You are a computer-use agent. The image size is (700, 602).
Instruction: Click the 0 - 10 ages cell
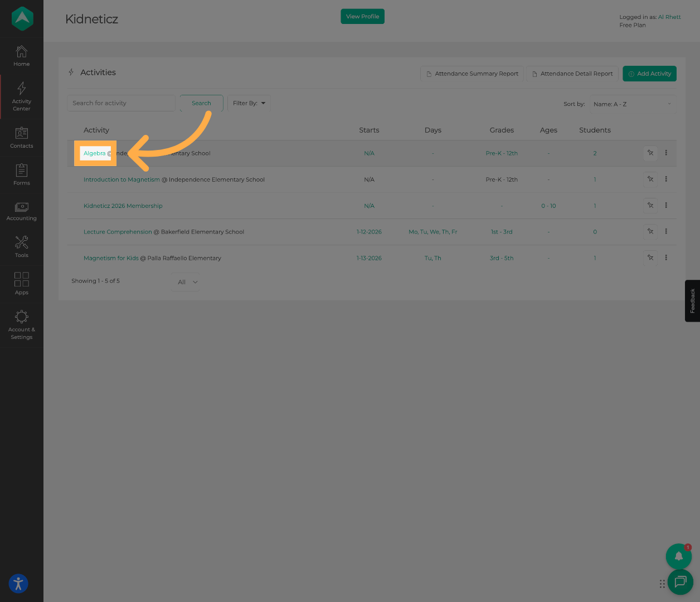click(x=548, y=206)
